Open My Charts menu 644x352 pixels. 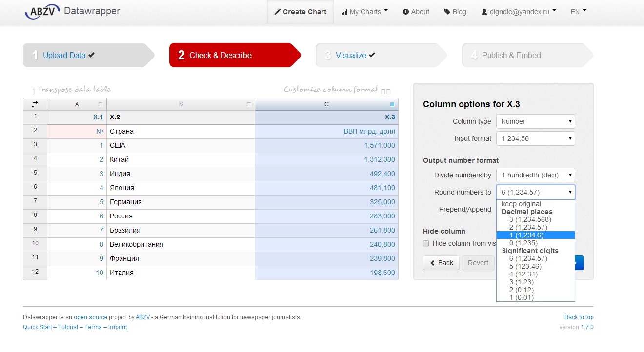tap(365, 12)
